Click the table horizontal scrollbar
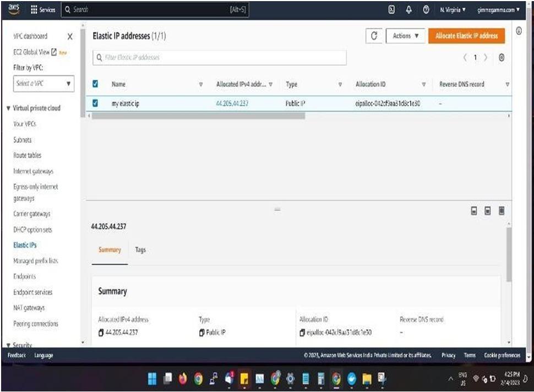Viewport: 534px width, 392px height. click(198, 116)
